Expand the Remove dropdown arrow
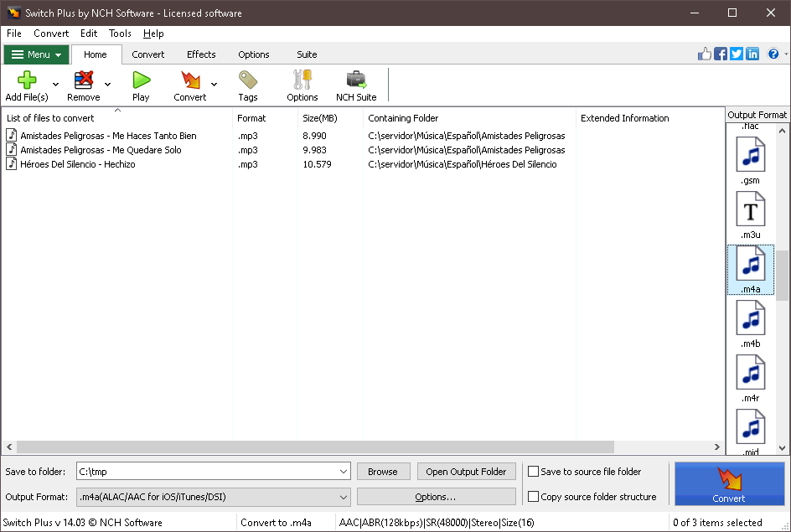This screenshot has height=532, width=791. 107,85
